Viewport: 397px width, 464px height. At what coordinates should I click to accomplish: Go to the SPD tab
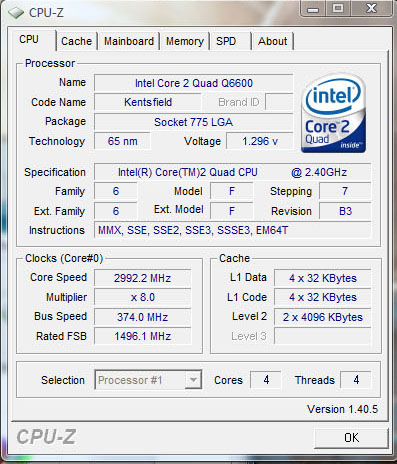click(226, 41)
